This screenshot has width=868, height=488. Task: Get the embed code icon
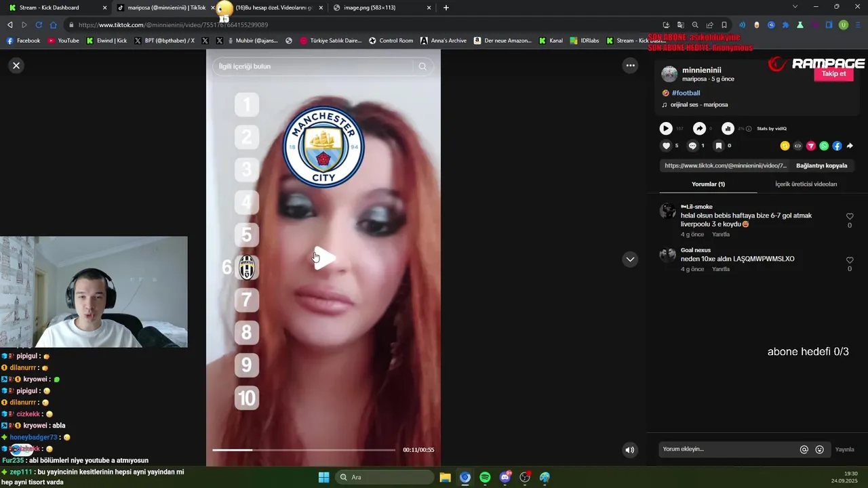click(x=797, y=146)
